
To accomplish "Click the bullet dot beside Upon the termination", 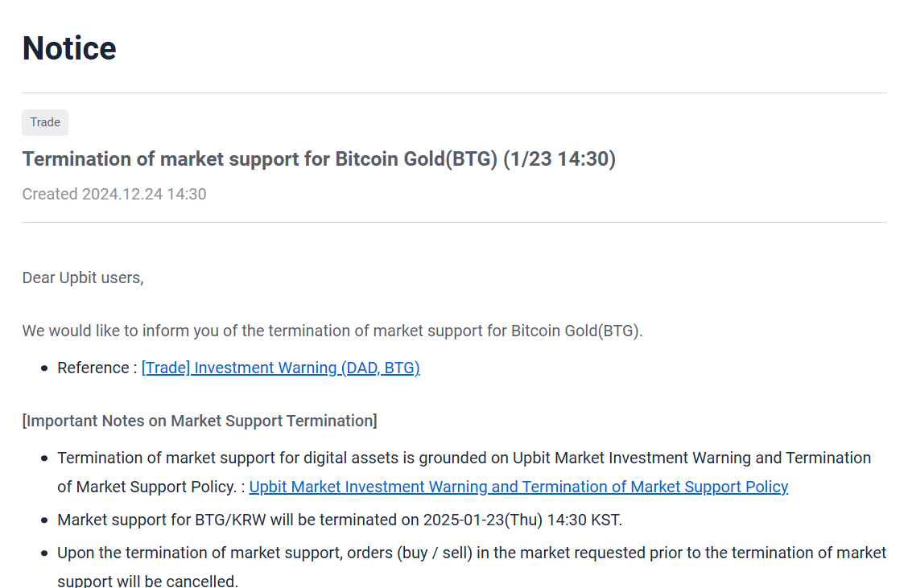I will pos(44,553).
